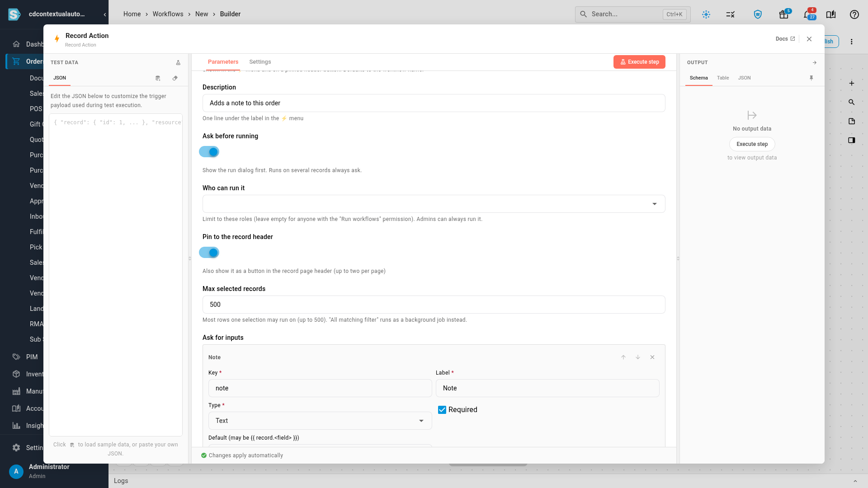The width and height of the screenshot is (868, 488).
Task: Close the Record Action dialog
Action: (x=809, y=39)
